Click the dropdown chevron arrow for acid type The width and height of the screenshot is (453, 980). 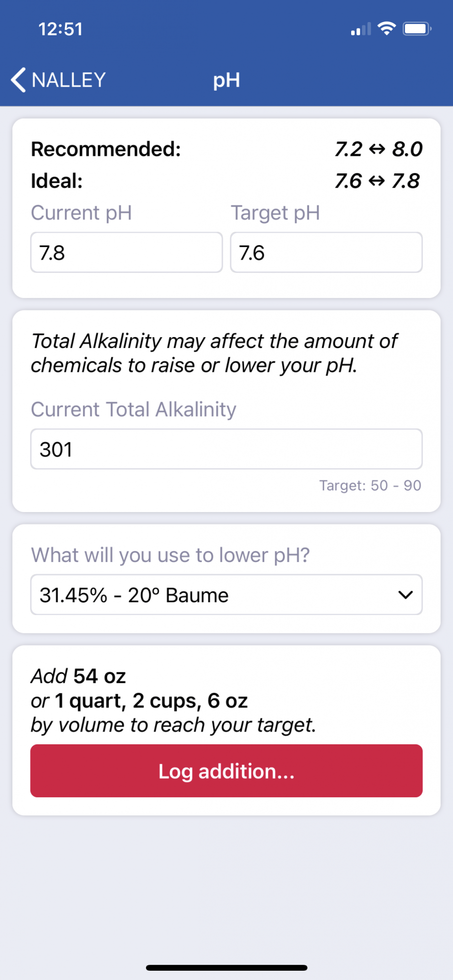(405, 595)
